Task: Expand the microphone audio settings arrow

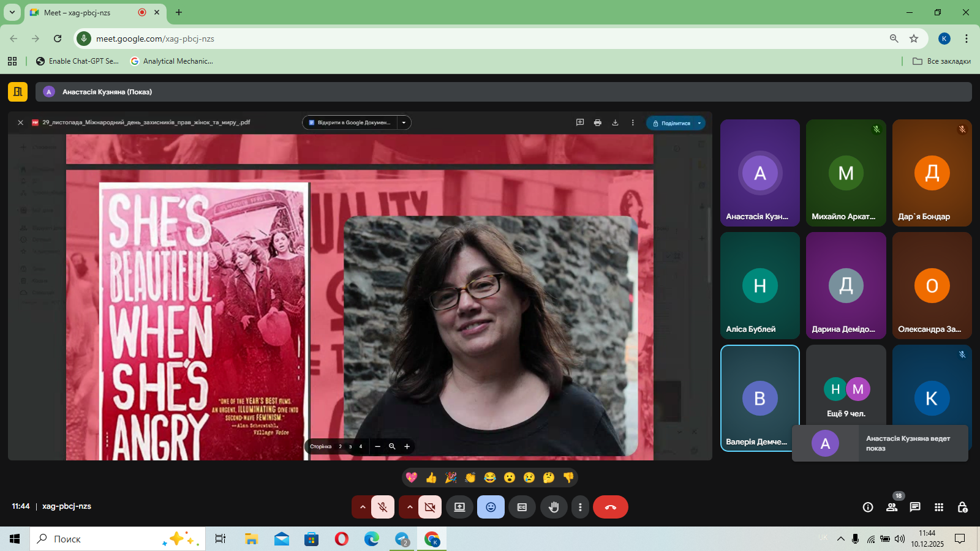Action: [362, 507]
